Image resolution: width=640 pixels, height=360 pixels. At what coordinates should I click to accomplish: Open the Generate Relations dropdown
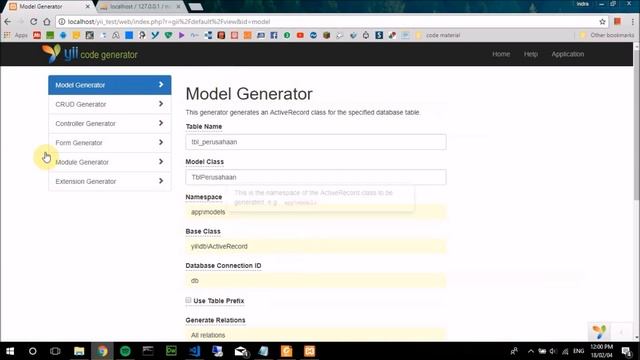(316, 335)
